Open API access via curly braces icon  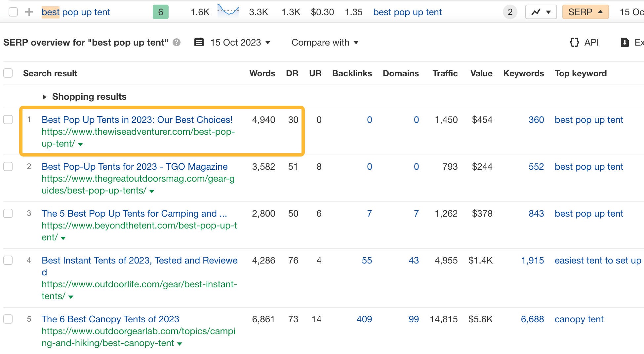click(x=574, y=42)
